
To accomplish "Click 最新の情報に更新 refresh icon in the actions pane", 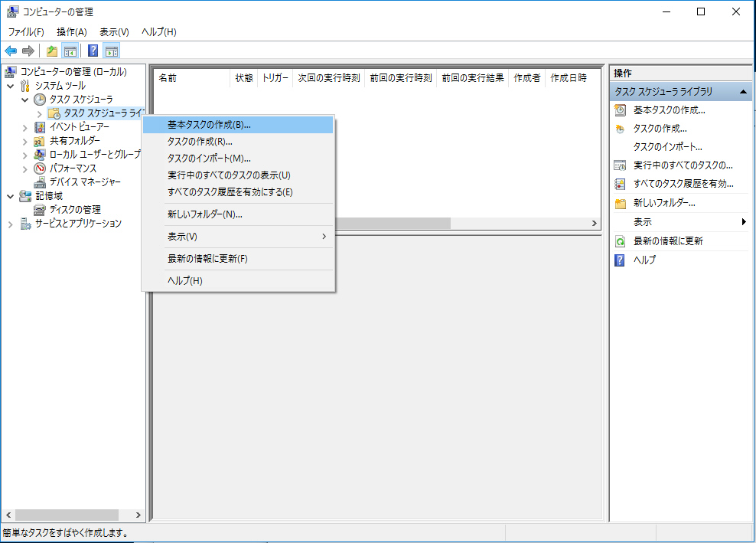I will (620, 241).
